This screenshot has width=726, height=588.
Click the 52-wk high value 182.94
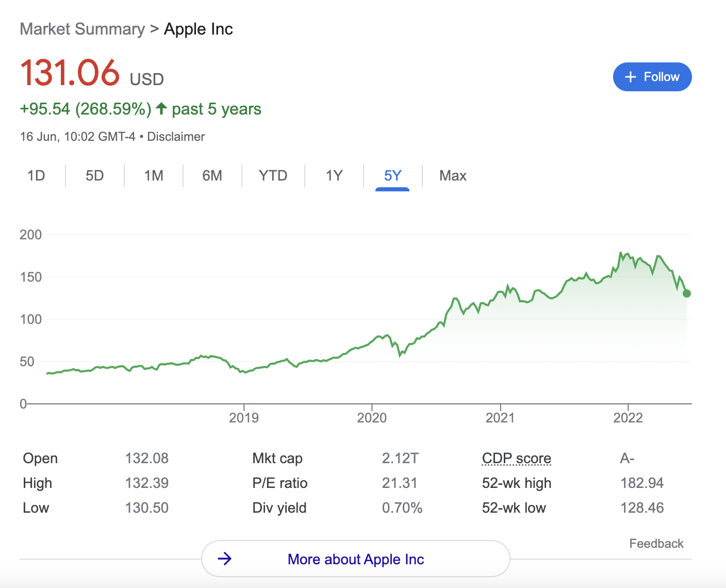[x=642, y=483]
